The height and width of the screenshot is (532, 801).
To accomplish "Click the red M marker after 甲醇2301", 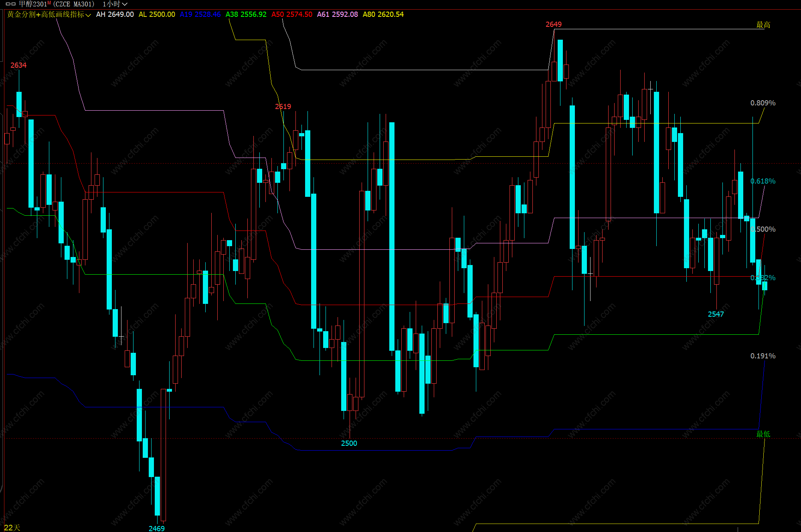I will 49,3.
